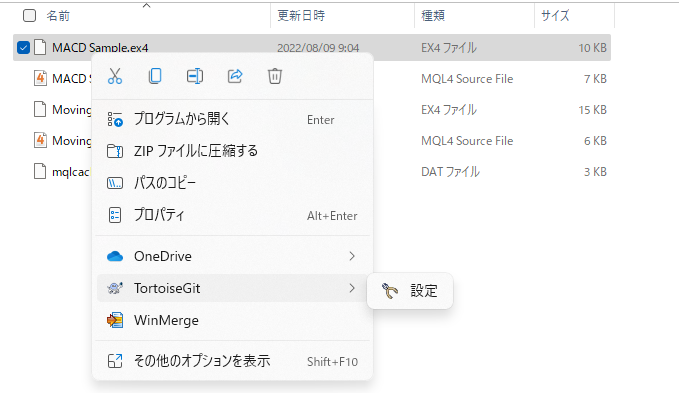
Task: Click the mqlcache DAT file icon
Action: [x=40, y=171]
